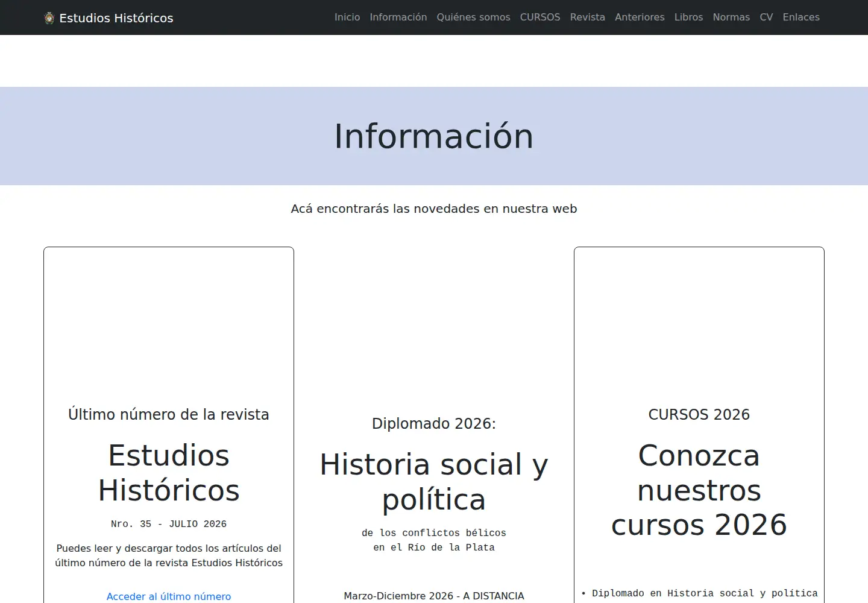The image size is (868, 603).
Task: Click the 'Acá encontrarás las novedades' subtitle
Action: (434, 209)
